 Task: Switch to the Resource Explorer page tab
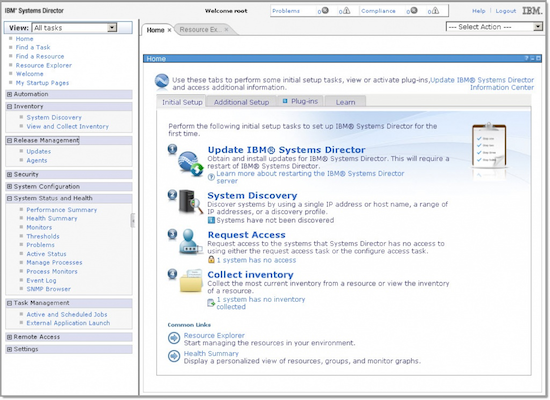click(x=200, y=30)
